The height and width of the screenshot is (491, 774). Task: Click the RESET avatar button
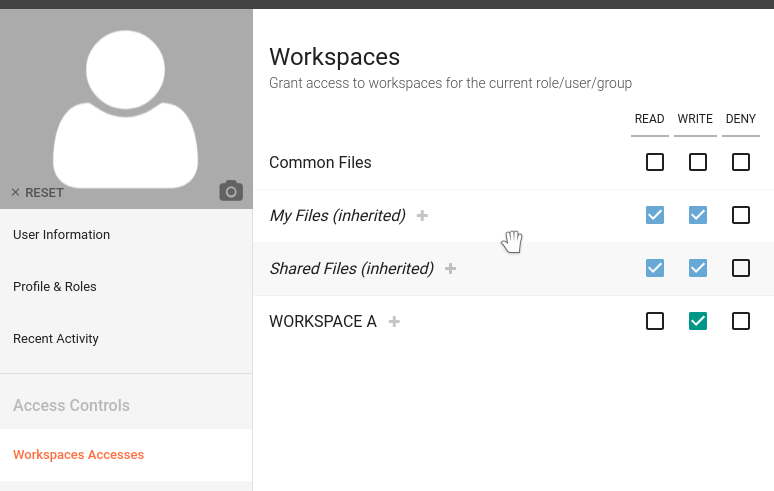(38, 192)
